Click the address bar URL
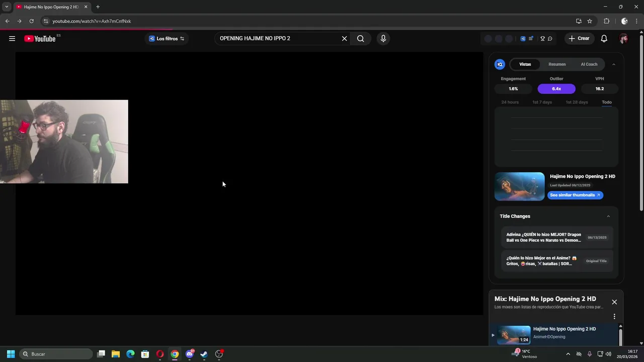Image resolution: width=644 pixels, height=362 pixels. point(92,21)
